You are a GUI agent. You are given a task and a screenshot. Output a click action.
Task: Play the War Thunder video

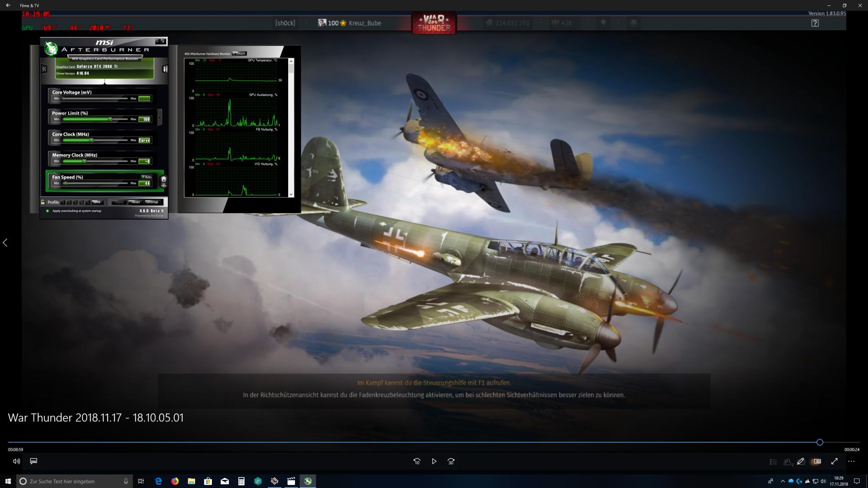434,461
